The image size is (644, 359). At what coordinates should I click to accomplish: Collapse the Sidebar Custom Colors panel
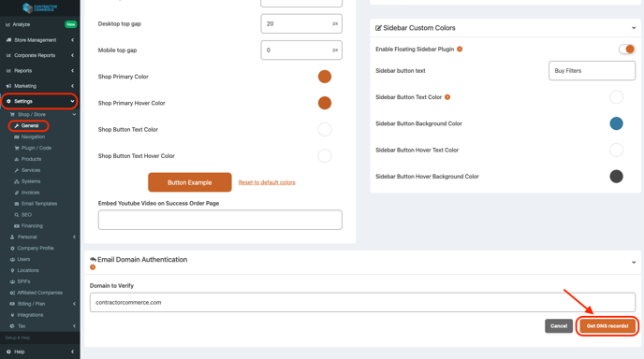(634, 28)
